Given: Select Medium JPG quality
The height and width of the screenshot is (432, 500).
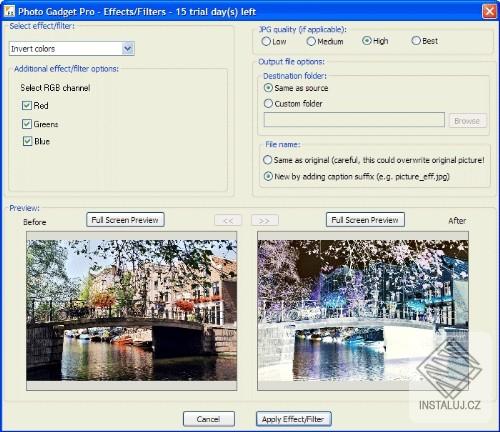Looking at the screenshot, I should click(311, 41).
